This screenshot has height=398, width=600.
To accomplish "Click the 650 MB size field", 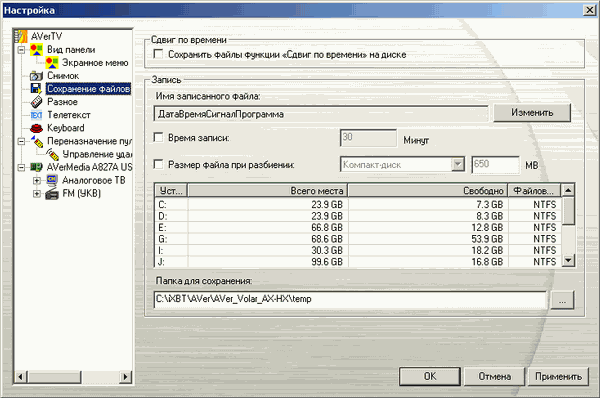I will (x=496, y=165).
